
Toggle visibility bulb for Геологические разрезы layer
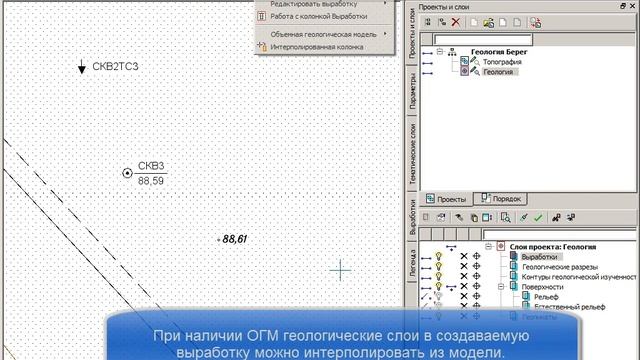tap(439, 266)
